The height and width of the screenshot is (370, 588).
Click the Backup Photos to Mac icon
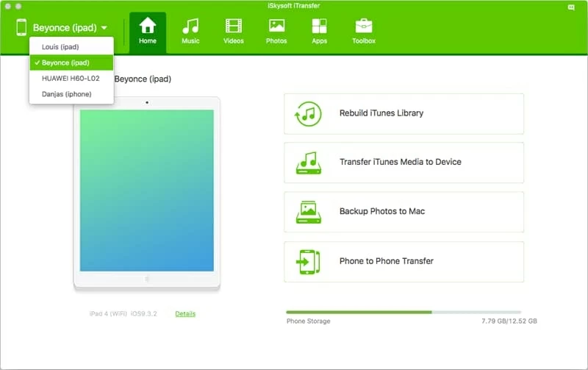pyautogui.click(x=309, y=212)
